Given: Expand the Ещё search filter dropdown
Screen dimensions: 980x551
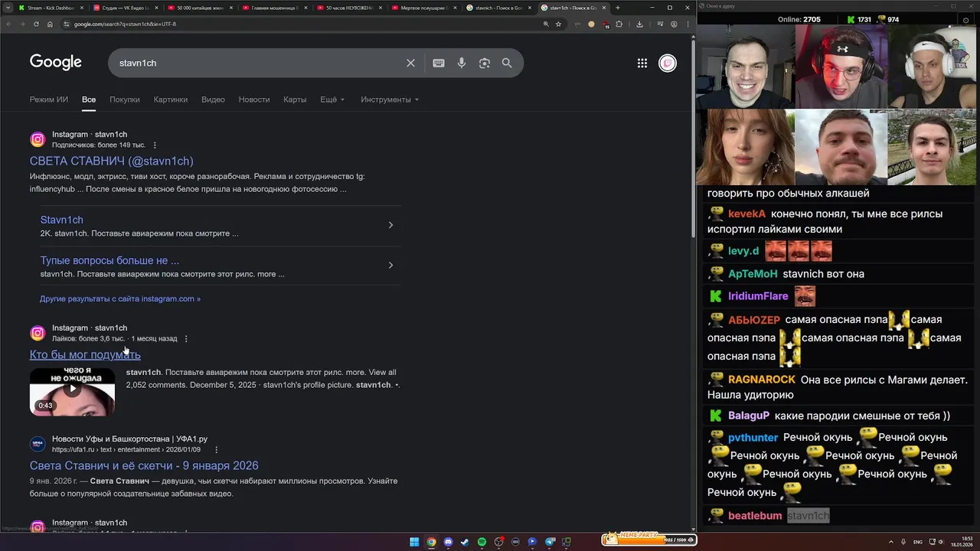Looking at the screenshot, I should pyautogui.click(x=332, y=99).
